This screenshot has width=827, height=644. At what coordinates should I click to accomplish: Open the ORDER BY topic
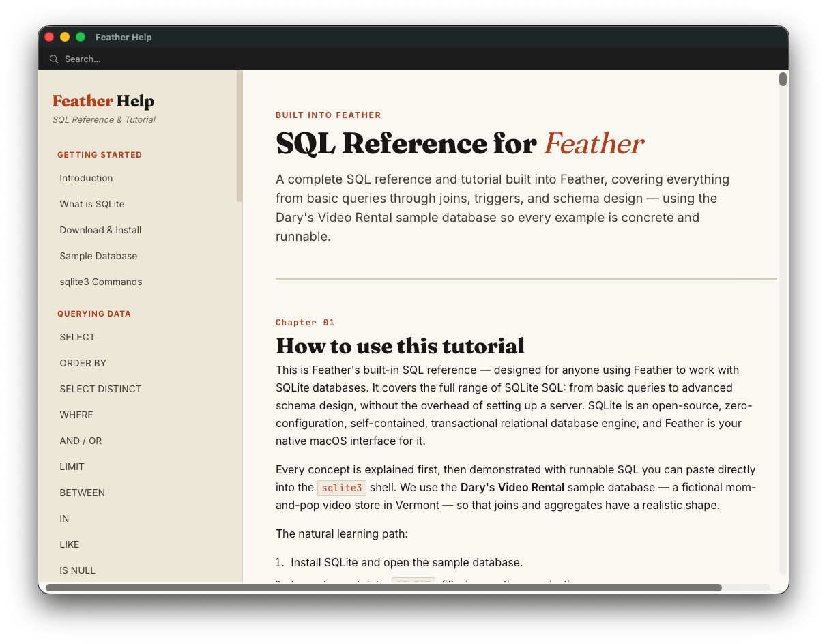[83, 363]
